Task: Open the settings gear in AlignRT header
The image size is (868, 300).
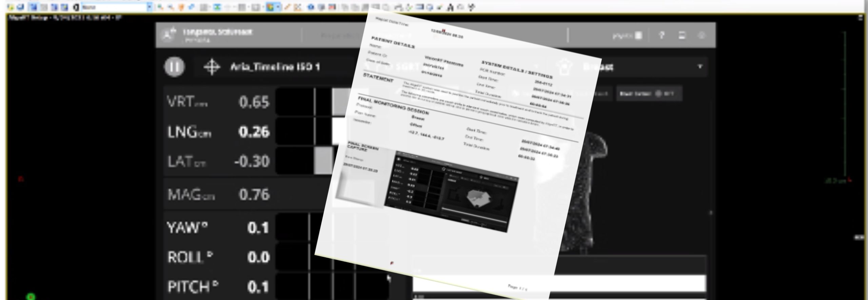Action: coord(702,35)
